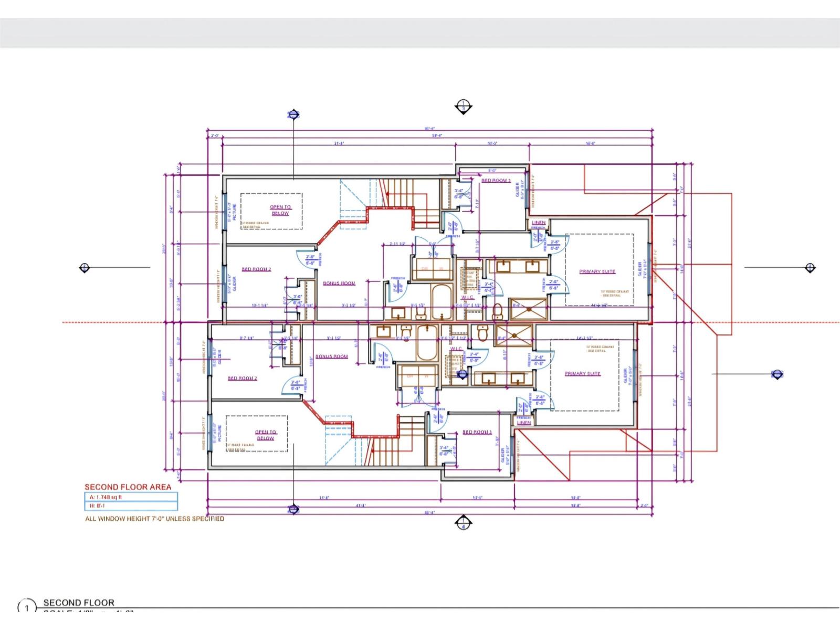This screenshot has width=840, height=630.
Task: Click the H value box under area
Action: click(131, 506)
